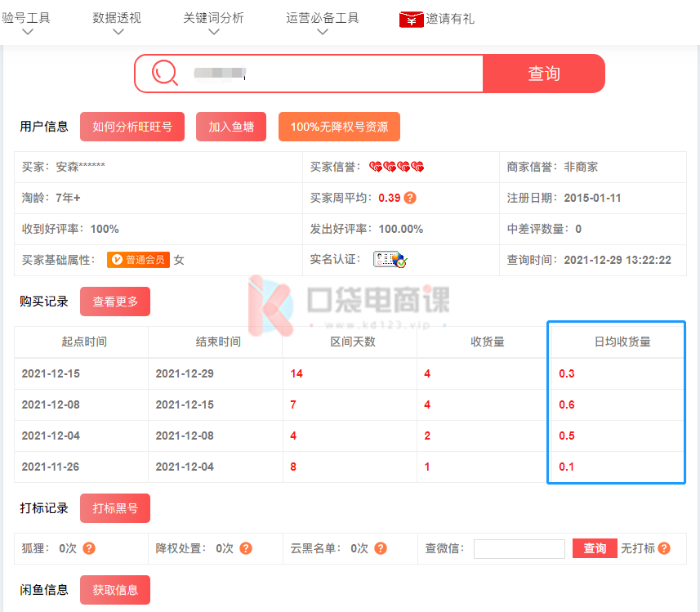Expand the 验号工具 menu chevron
The width and height of the screenshot is (700, 612).
coord(28,32)
